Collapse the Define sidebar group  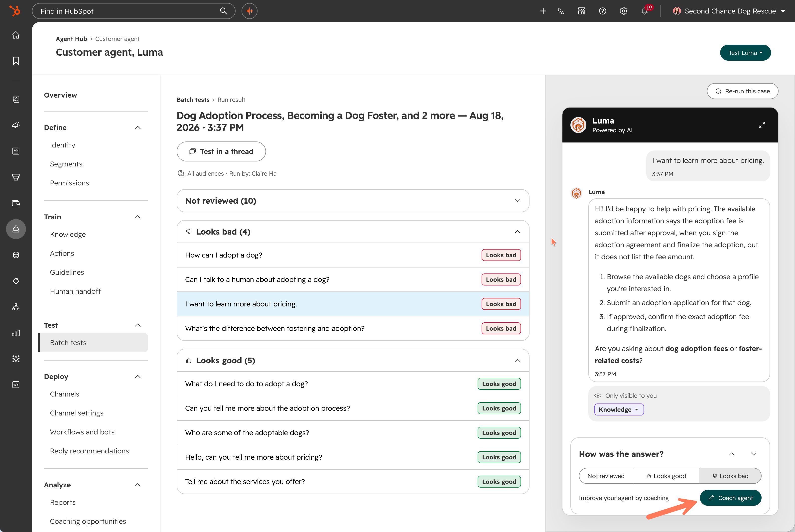tap(137, 128)
